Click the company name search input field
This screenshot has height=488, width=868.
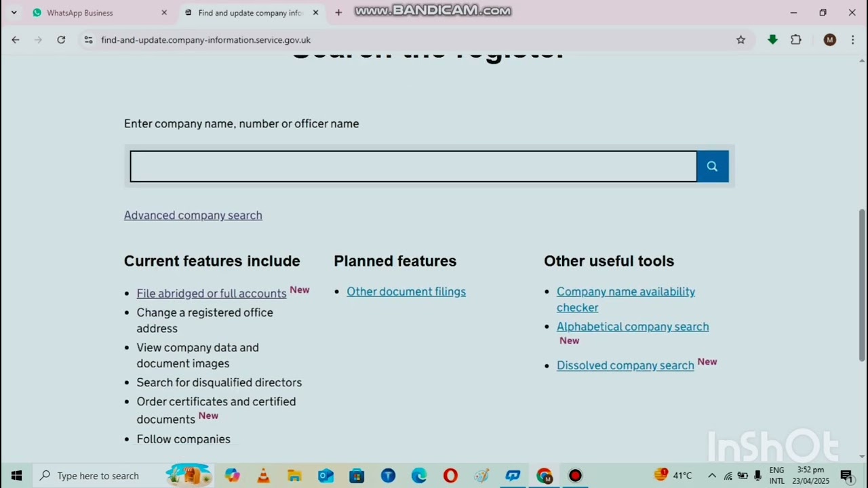click(x=413, y=166)
